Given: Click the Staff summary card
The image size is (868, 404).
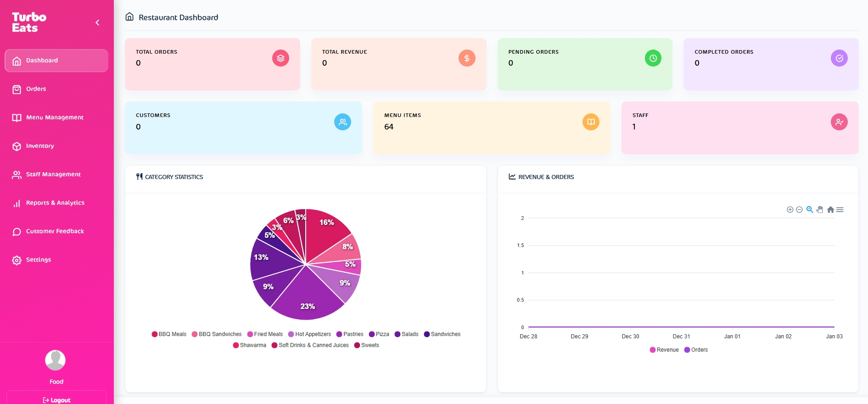Looking at the screenshot, I should (x=739, y=128).
